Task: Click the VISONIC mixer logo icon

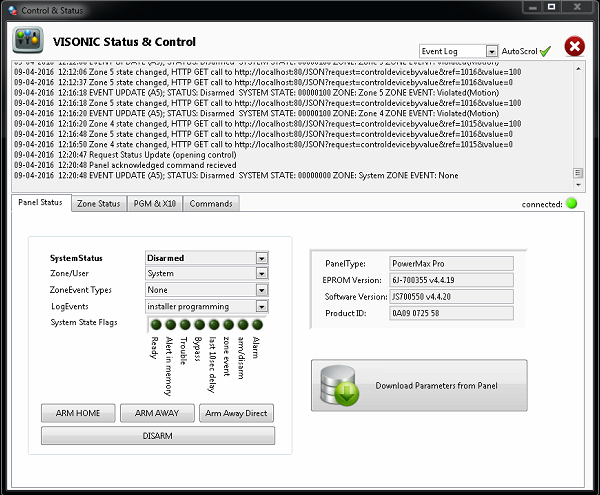Action: (x=28, y=40)
